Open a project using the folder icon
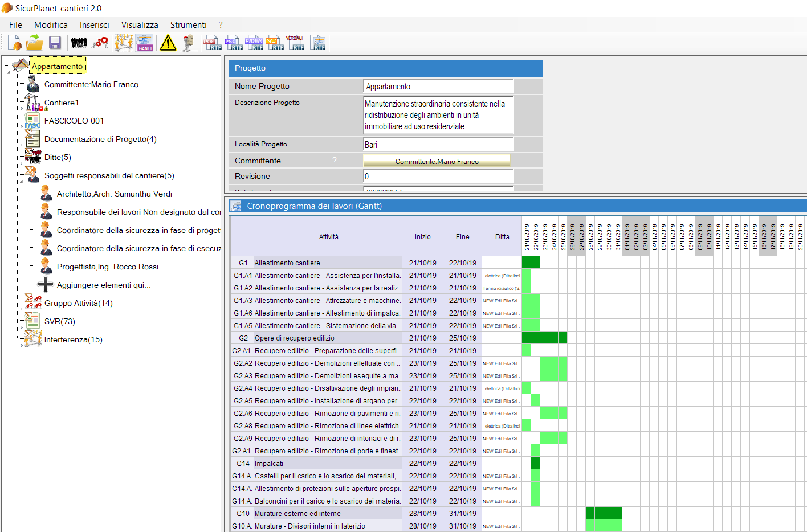Viewport: 807px width, 532px height. click(x=35, y=43)
